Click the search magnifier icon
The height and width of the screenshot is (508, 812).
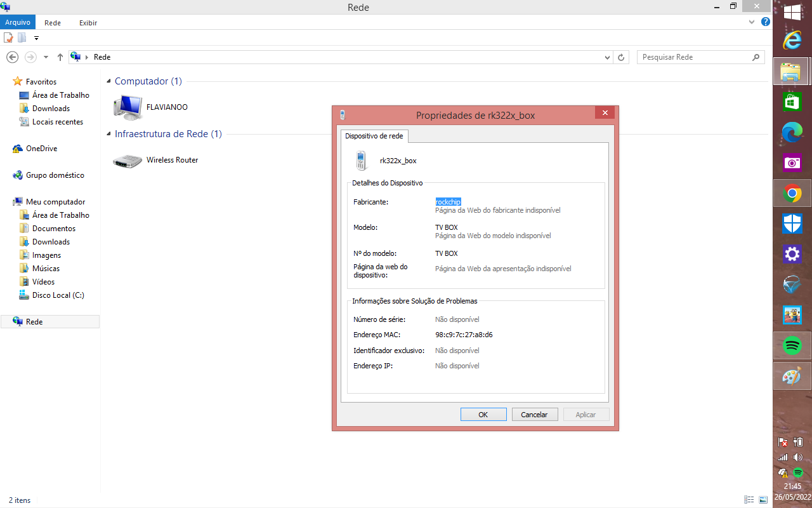pos(756,57)
